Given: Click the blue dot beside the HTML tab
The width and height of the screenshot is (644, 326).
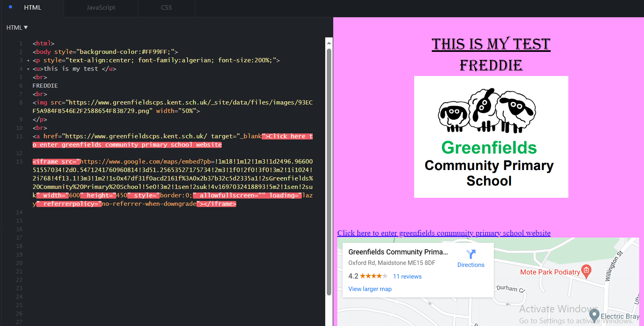Looking at the screenshot, I should click(10, 7).
